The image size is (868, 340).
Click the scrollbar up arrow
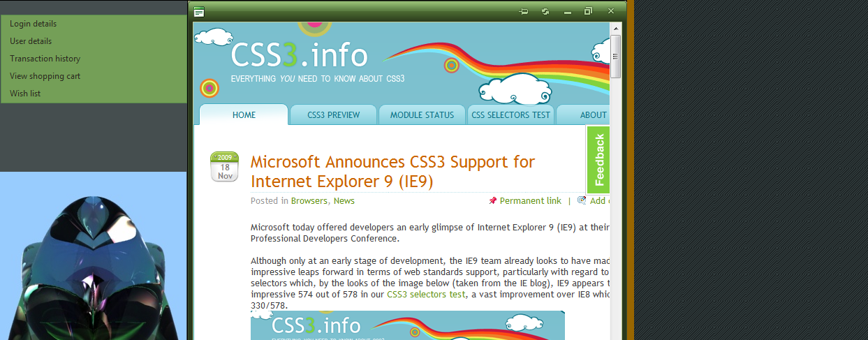pyautogui.click(x=616, y=29)
